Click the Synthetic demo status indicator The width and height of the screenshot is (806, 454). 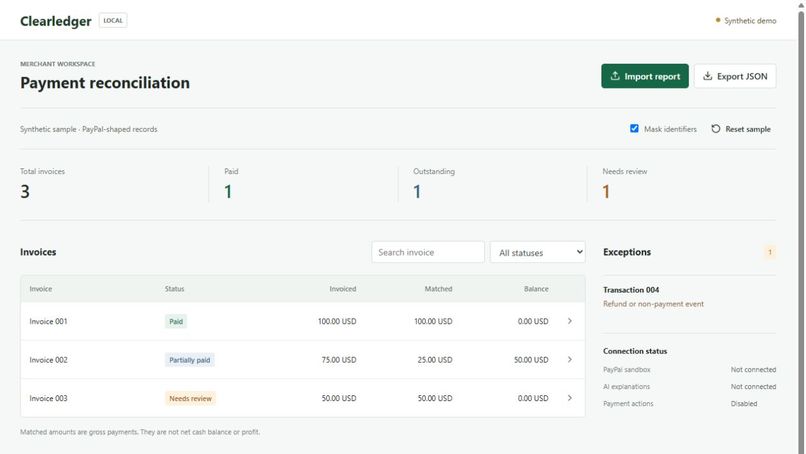point(746,21)
